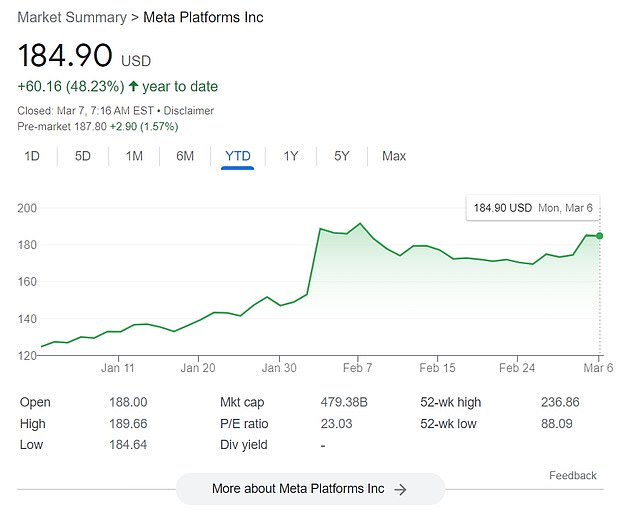Click the P/E ratio label

tap(244, 424)
